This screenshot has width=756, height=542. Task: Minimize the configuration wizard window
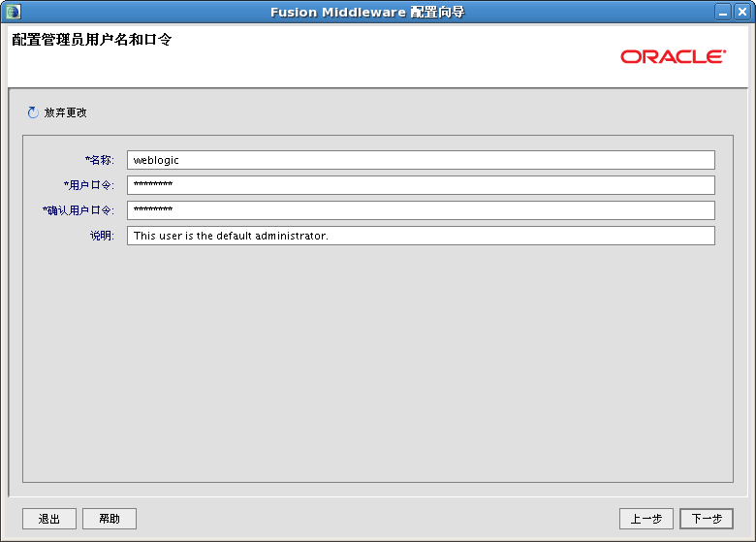coord(723,12)
